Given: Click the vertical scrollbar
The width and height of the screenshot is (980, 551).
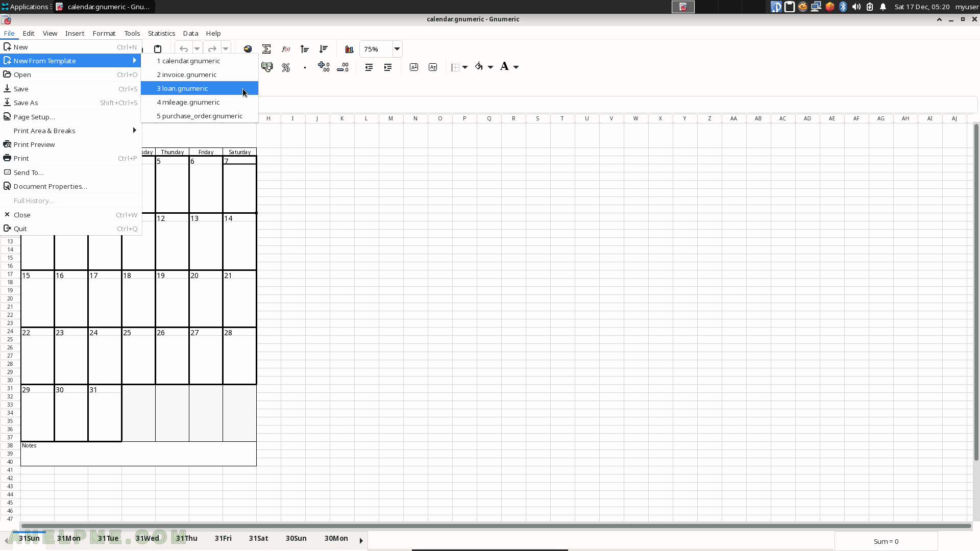Looking at the screenshot, I should click(x=976, y=293).
